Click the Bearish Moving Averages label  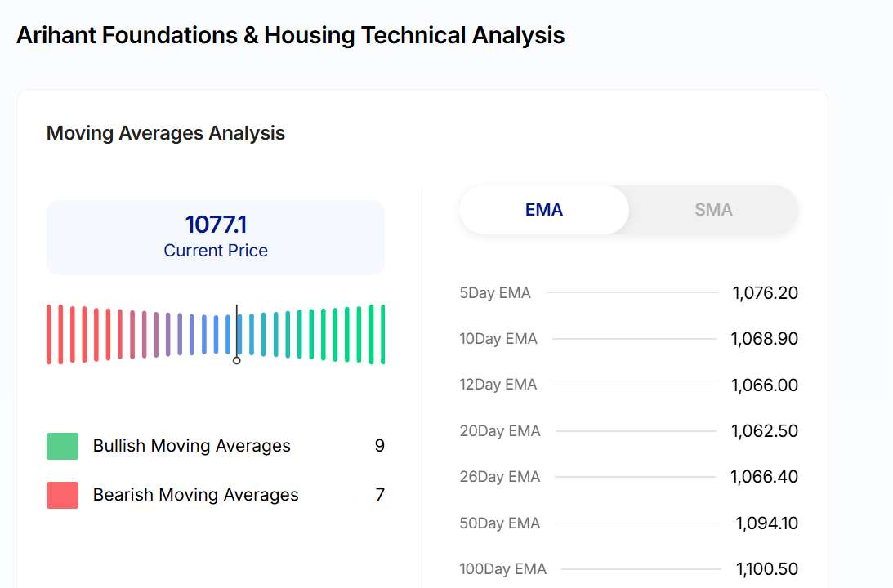(196, 495)
